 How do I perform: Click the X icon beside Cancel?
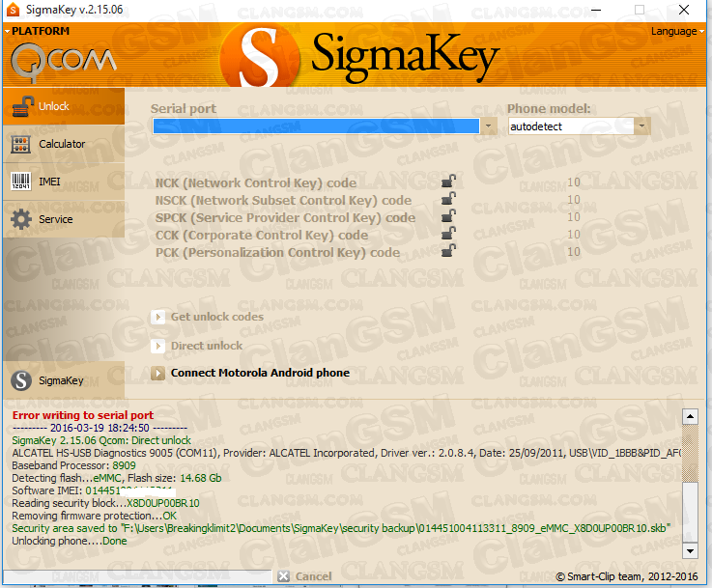pyautogui.click(x=284, y=576)
